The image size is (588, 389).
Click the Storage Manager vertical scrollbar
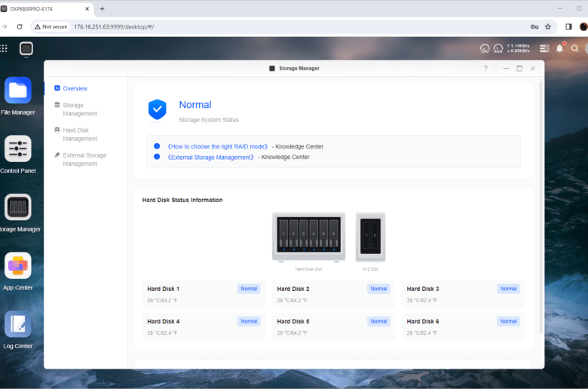(541, 207)
